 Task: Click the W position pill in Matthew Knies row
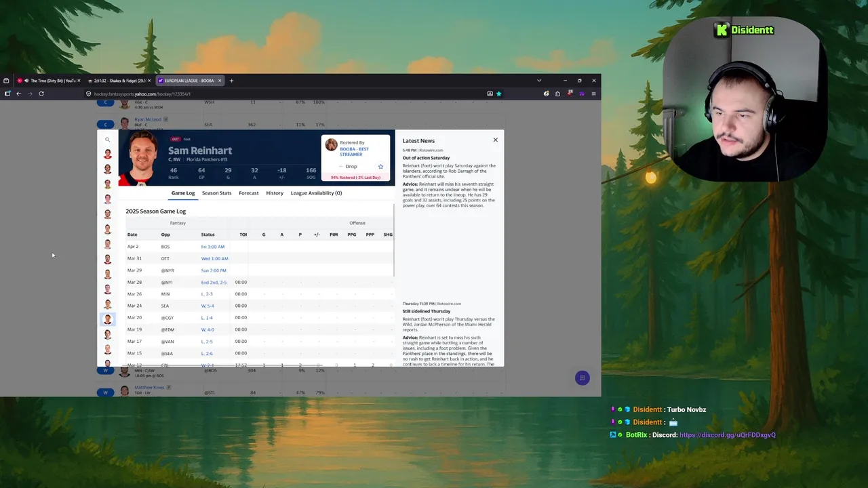tap(105, 392)
